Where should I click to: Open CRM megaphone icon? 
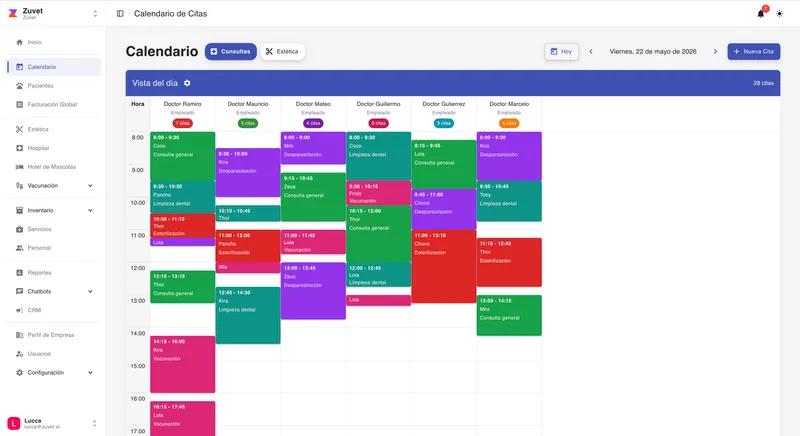pos(19,310)
